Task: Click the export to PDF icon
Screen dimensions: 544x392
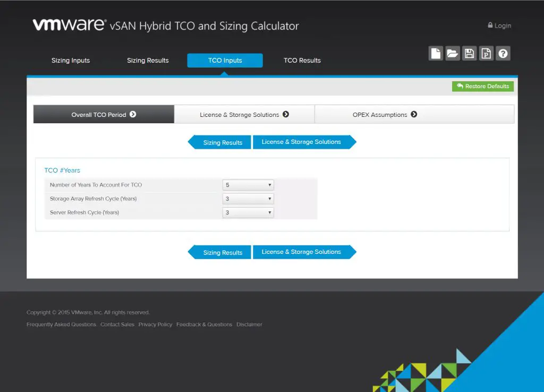Action: click(x=486, y=54)
